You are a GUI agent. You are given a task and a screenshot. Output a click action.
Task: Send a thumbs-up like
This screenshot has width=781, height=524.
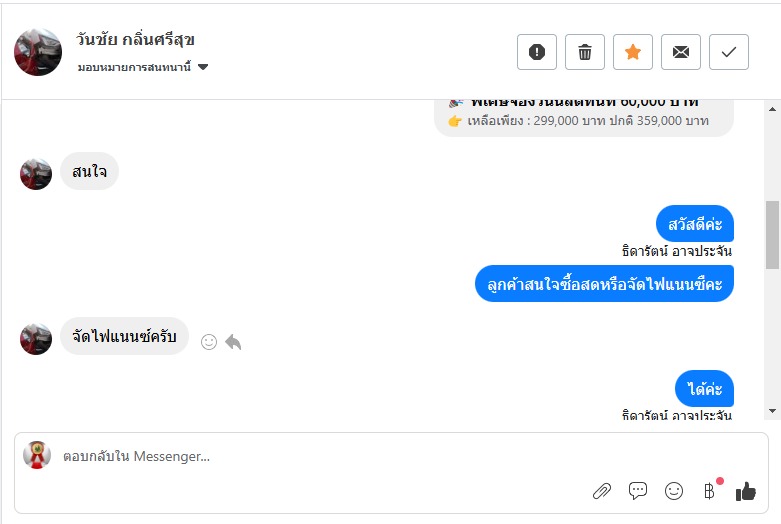(746, 491)
